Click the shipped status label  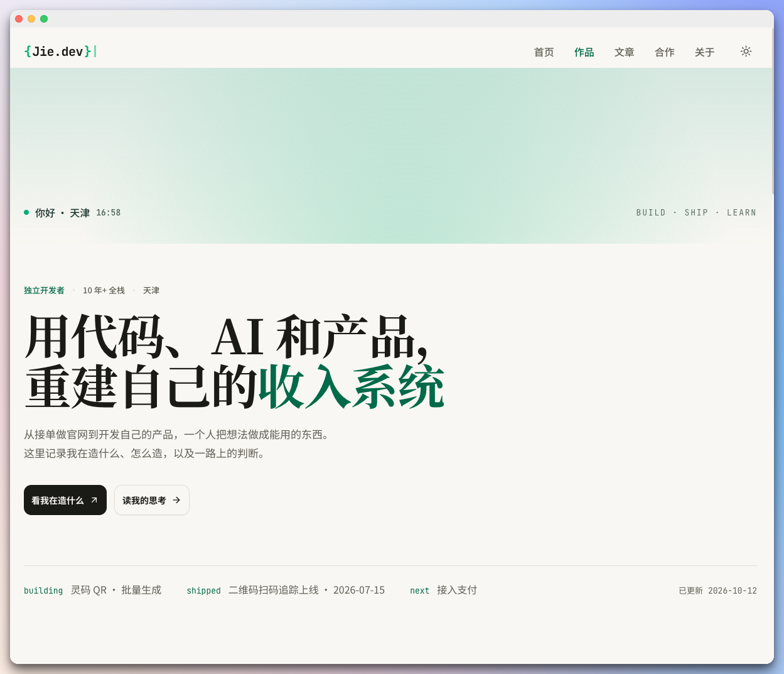click(x=203, y=590)
